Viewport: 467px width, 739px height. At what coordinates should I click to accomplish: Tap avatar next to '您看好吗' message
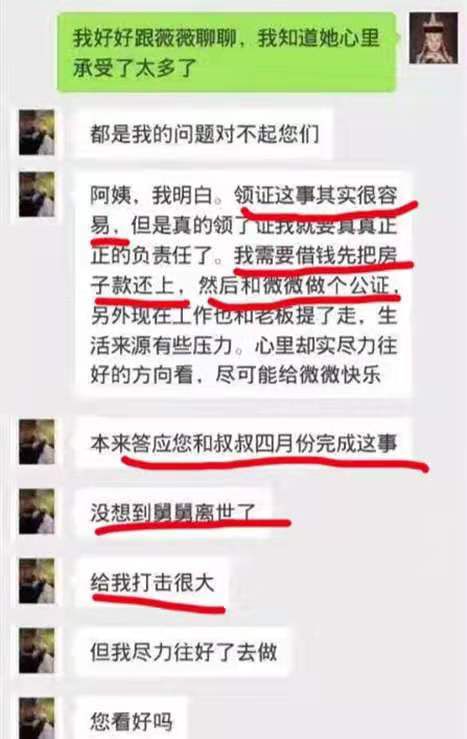point(37,718)
